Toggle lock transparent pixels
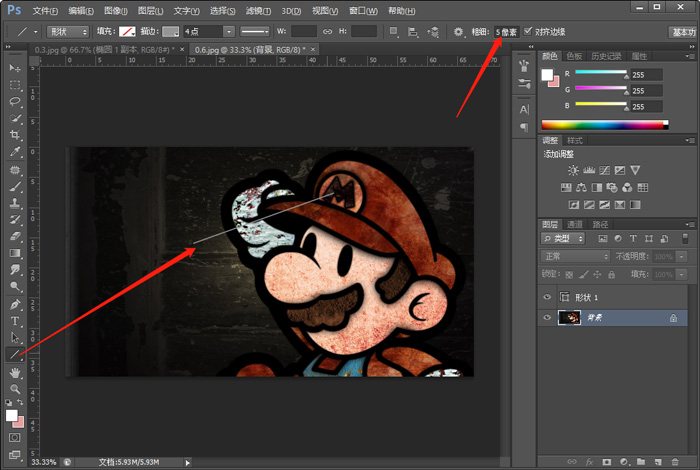Viewport: 700px width, 470px height. coord(569,275)
